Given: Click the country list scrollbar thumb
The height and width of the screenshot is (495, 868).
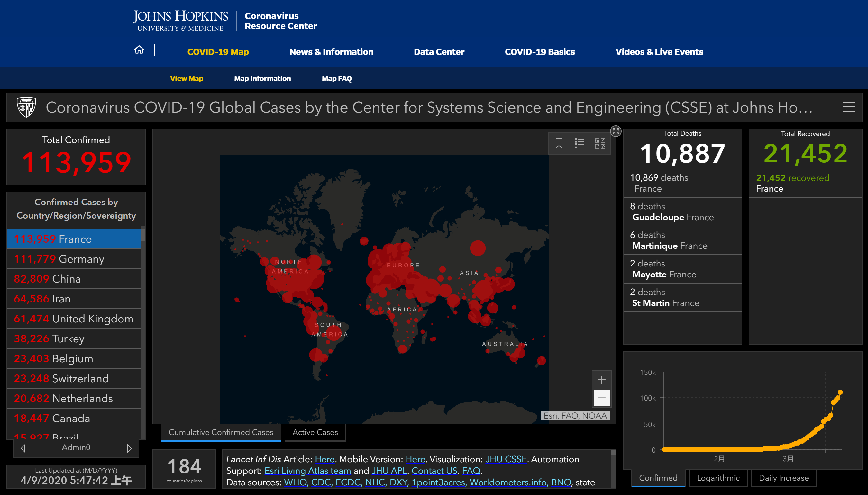Looking at the screenshot, I should 143,235.
